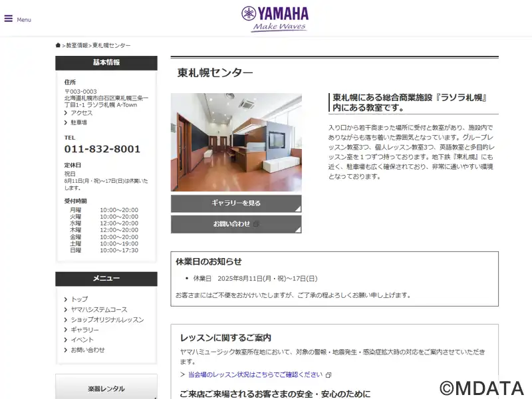Click the 東札幌センター reception photo
Image resolution: width=532 pixels, height=399 pixels.
click(236, 142)
